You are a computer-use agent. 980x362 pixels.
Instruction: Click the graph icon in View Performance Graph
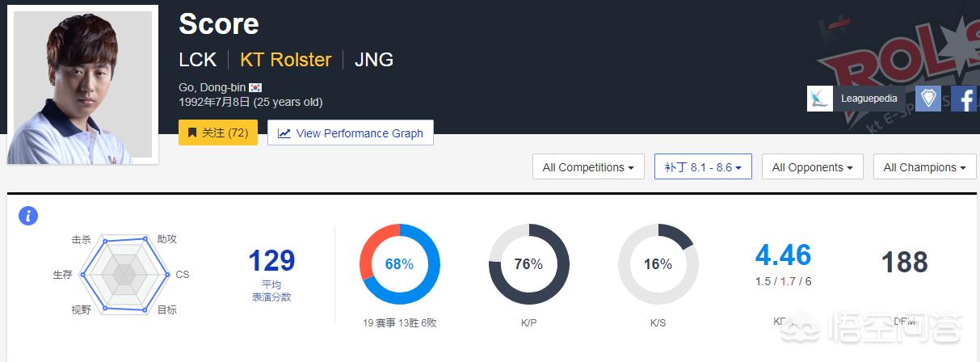[x=284, y=133]
